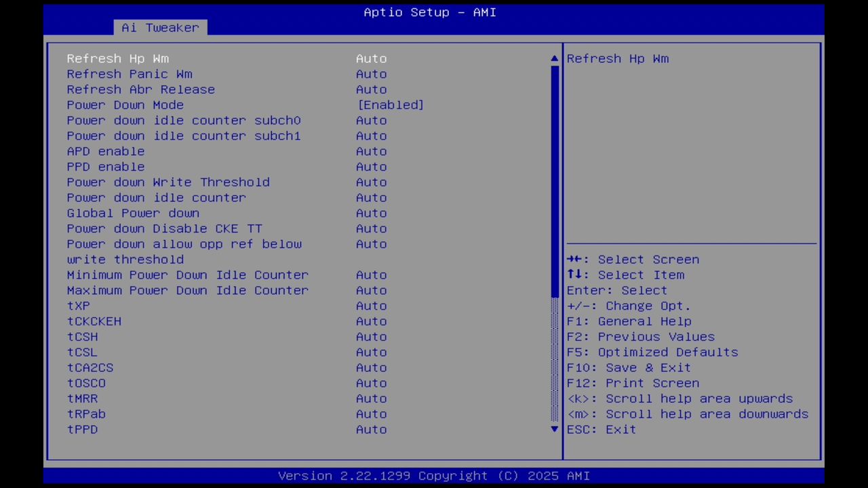This screenshot has width=868, height=488.
Task: Toggle the APD enable setting
Action: (105, 151)
